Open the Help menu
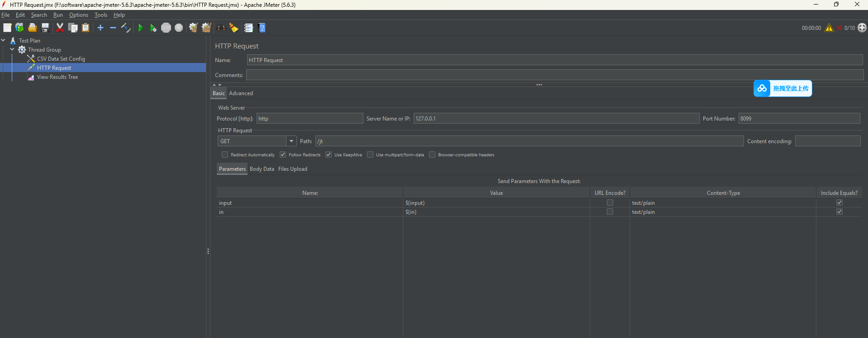868x338 pixels. pyautogui.click(x=119, y=15)
